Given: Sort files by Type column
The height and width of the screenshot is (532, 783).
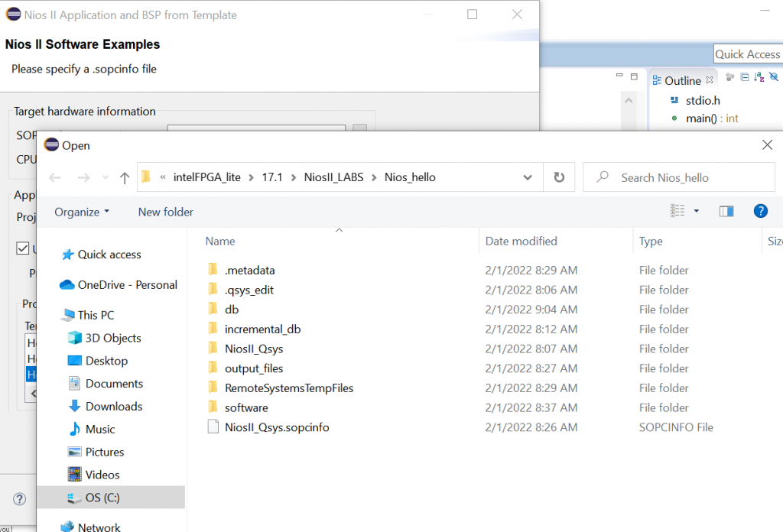Looking at the screenshot, I should [x=651, y=242].
